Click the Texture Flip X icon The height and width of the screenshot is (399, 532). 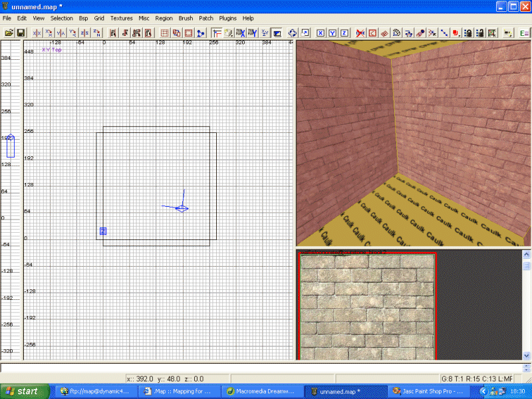point(241,33)
